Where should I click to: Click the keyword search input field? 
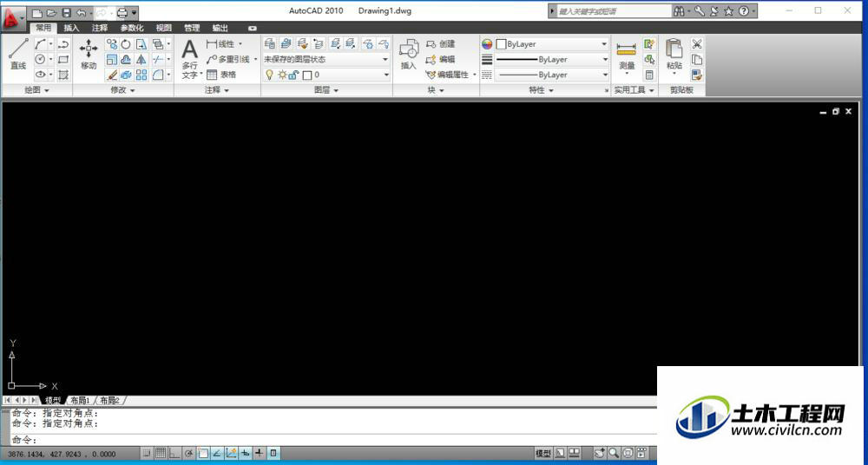tap(614, 11)
